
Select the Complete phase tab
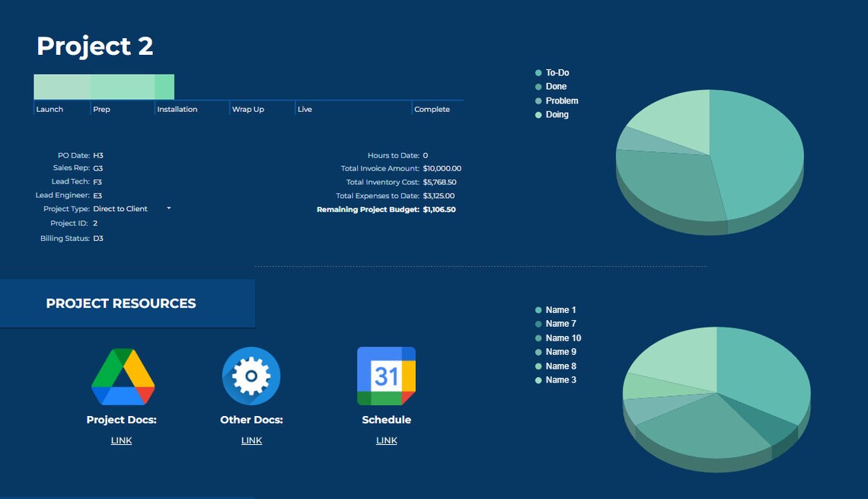[x=432, y=109]
